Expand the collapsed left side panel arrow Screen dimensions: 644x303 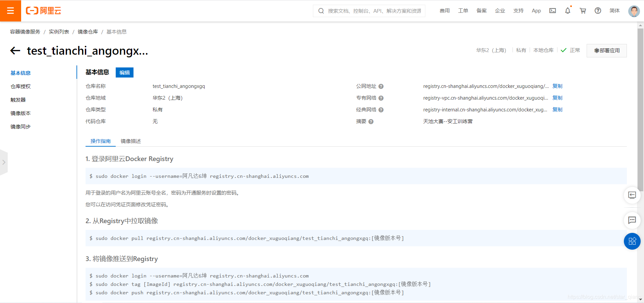tap(4, 162)
